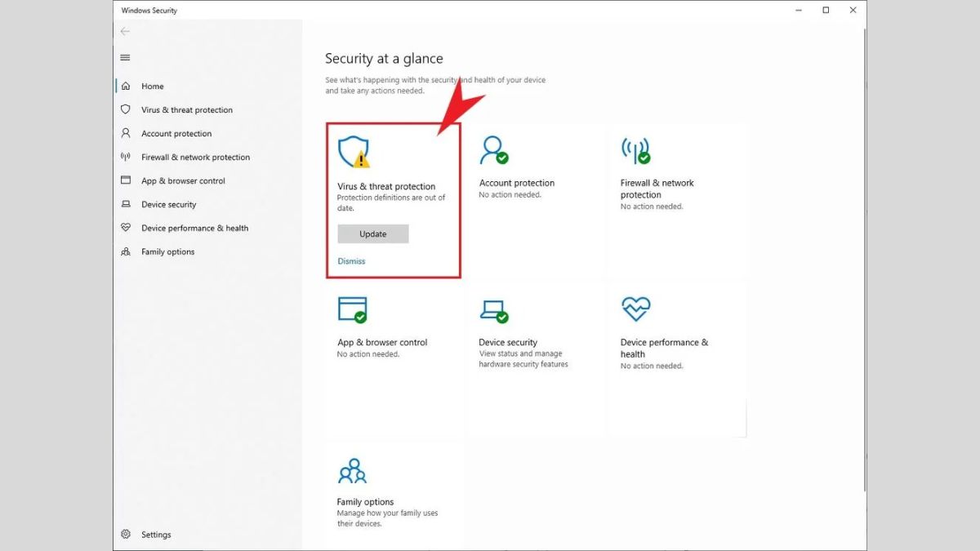980x551 pixels.
Task: Open Family options in the sidebar
Action: pyautogui.click(x=167, y=252)
